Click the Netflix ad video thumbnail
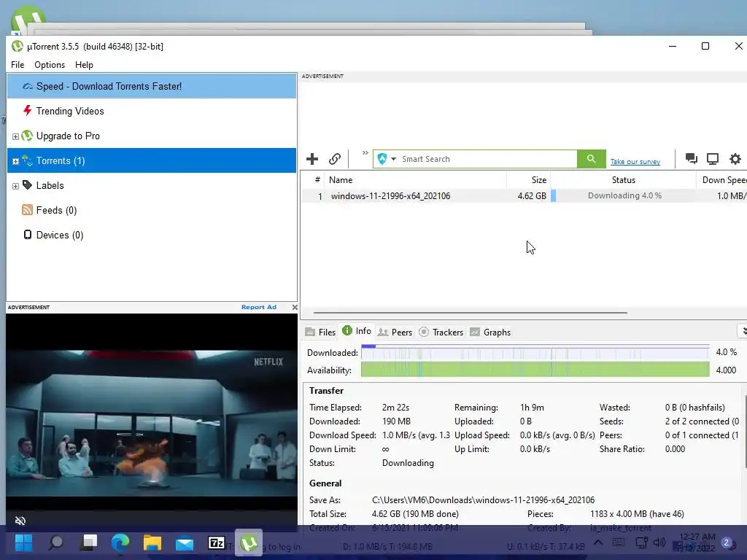The image size is (747, 560). (x=152, y=424)
